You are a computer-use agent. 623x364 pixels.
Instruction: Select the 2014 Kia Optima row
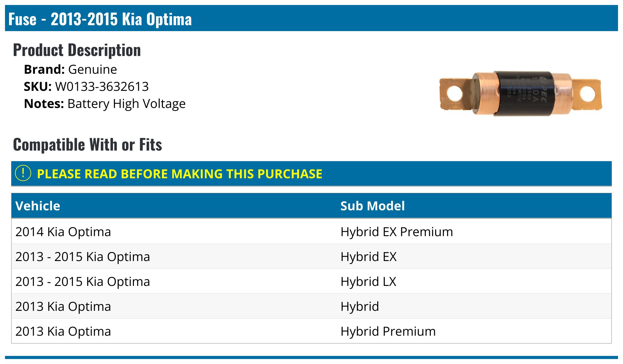[311, 232]
